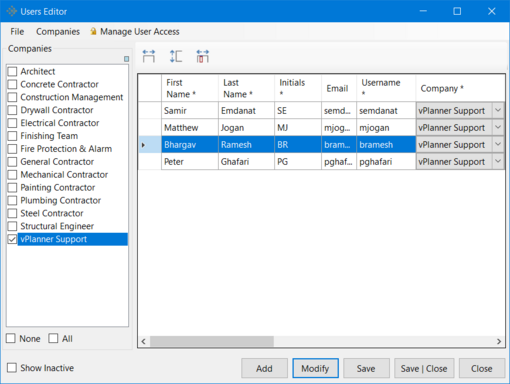Click the Company column header
The height and width of the screenshot is (384, 510).
pyautogui.click(x=460, y=88)
